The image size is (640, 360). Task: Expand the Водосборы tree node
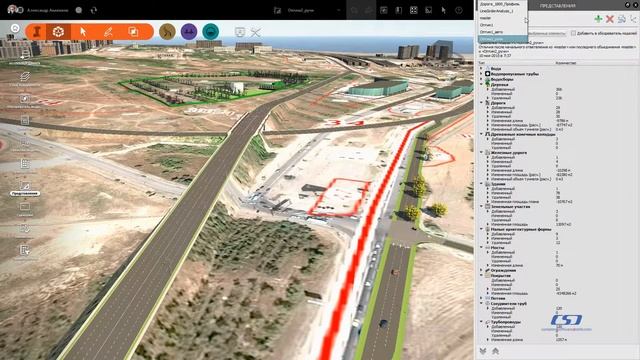[482, 79]
